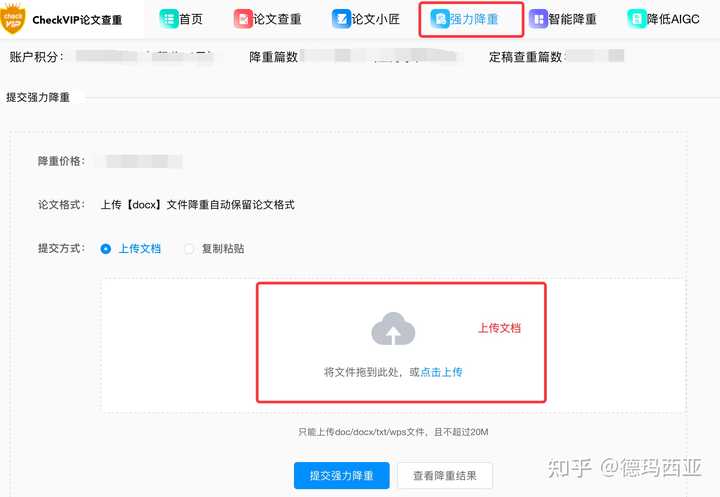Click the purple 智能降重 icon
The height and width of the screenshot is (497, 720).
point(538,19)
